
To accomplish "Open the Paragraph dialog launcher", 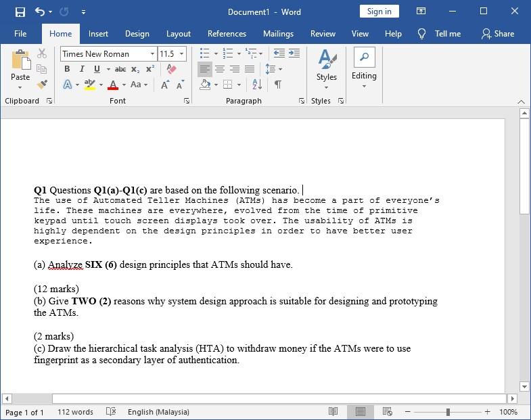I will pyautogui.click(x=302, y=101).
